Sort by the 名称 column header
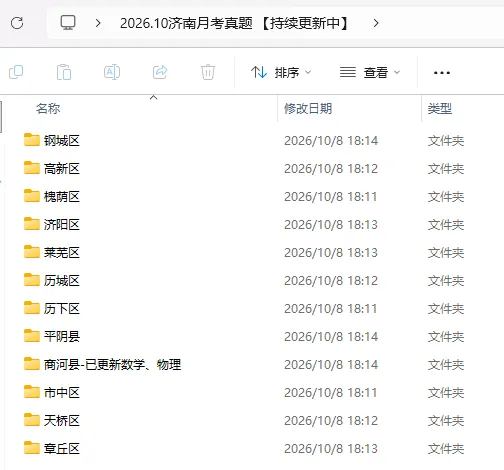 coord(48,109)
